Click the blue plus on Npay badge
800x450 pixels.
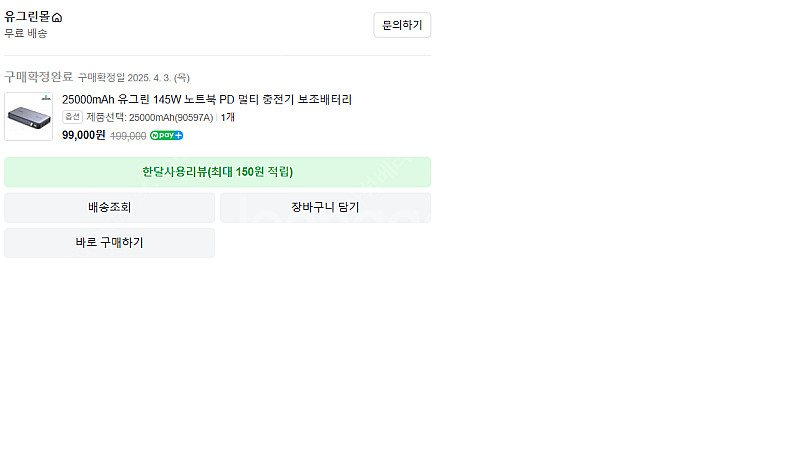179,135
